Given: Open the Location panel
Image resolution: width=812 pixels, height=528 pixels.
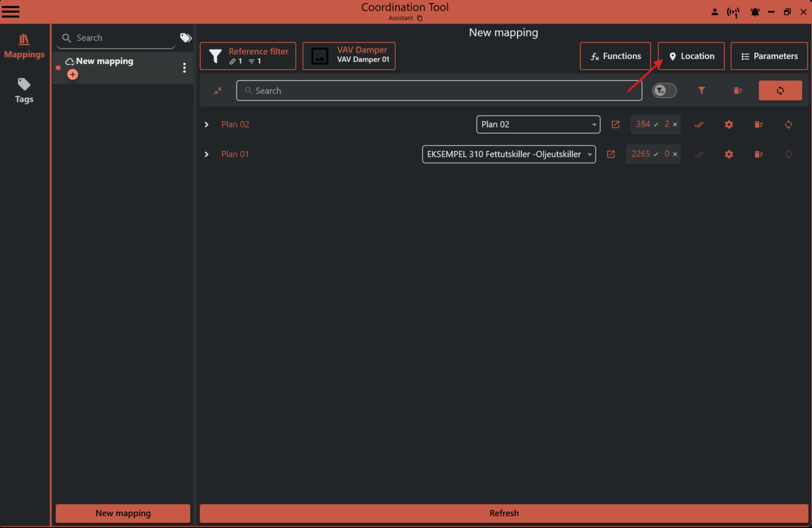Looking at the screenshot, I should pyautogui.click(x=691, y=56).
